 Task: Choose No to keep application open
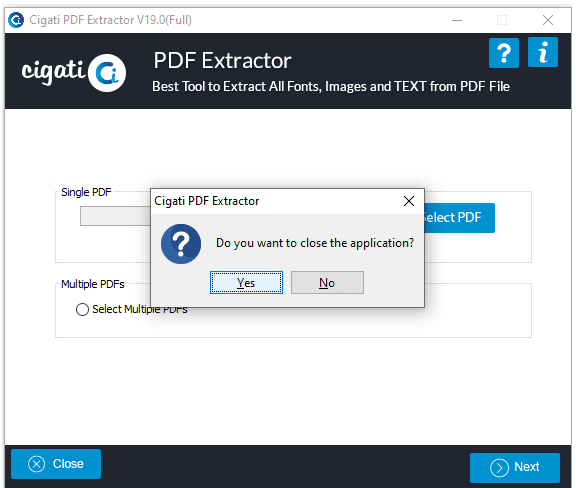tap(327, 283)
